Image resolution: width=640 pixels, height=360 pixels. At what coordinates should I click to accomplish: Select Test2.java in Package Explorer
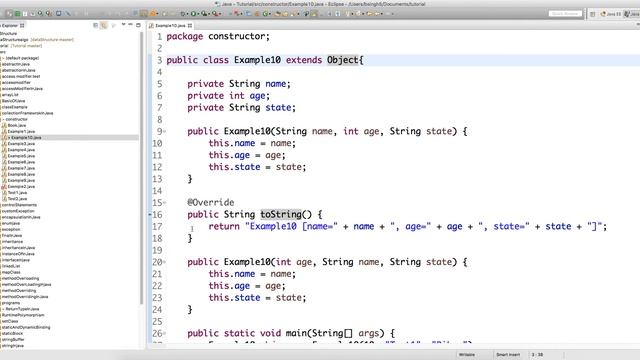tap(17, 199)
